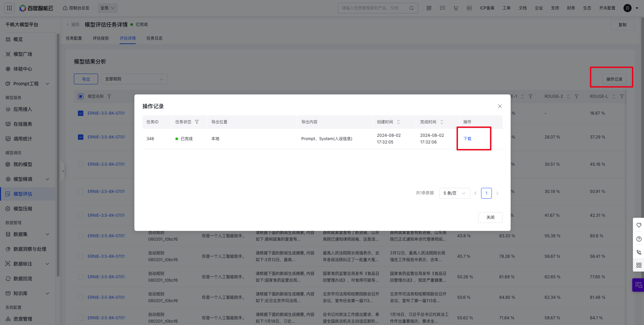
Task: Click the 数据洞察与处理 sidebar icon
Action: coord(8,249)
